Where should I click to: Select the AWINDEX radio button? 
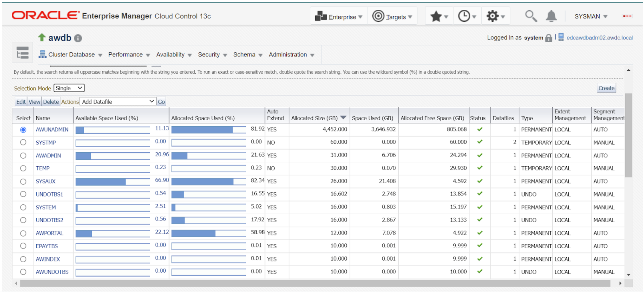click(23, 259)
